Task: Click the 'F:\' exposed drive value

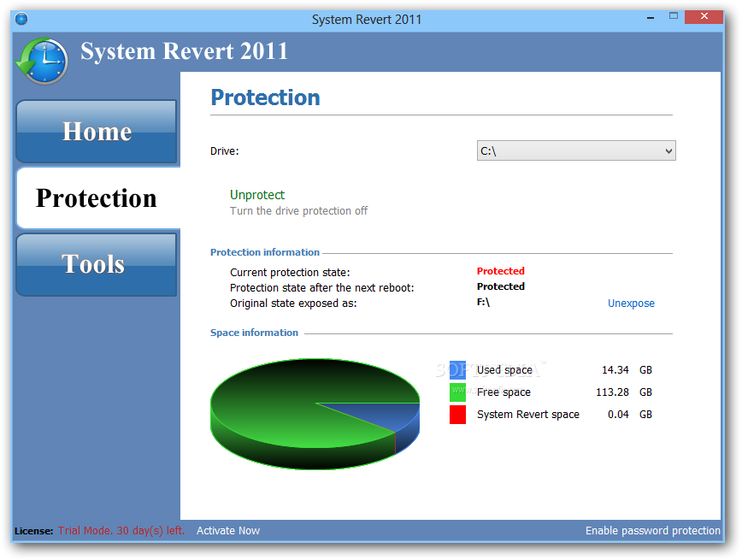Action: tap(483, 302)
